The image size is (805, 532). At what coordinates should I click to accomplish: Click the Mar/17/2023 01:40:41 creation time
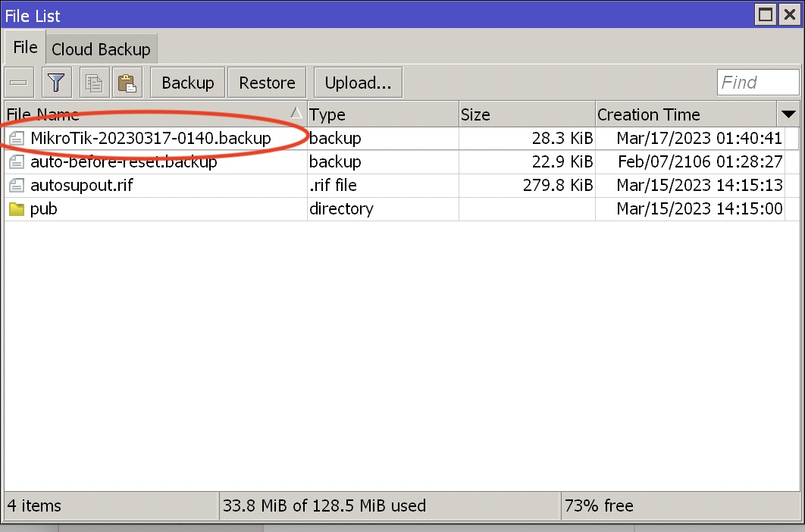pos(699,138)
